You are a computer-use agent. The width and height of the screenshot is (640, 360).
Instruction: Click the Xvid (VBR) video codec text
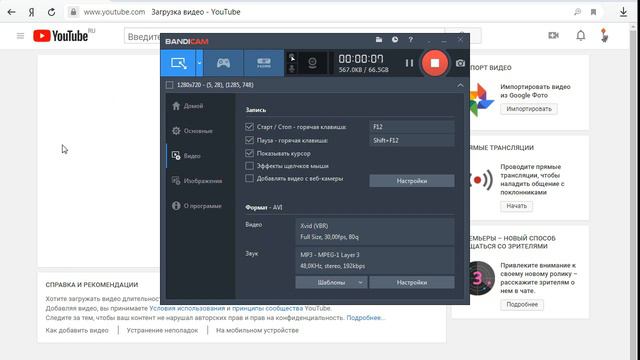(314, 226)
